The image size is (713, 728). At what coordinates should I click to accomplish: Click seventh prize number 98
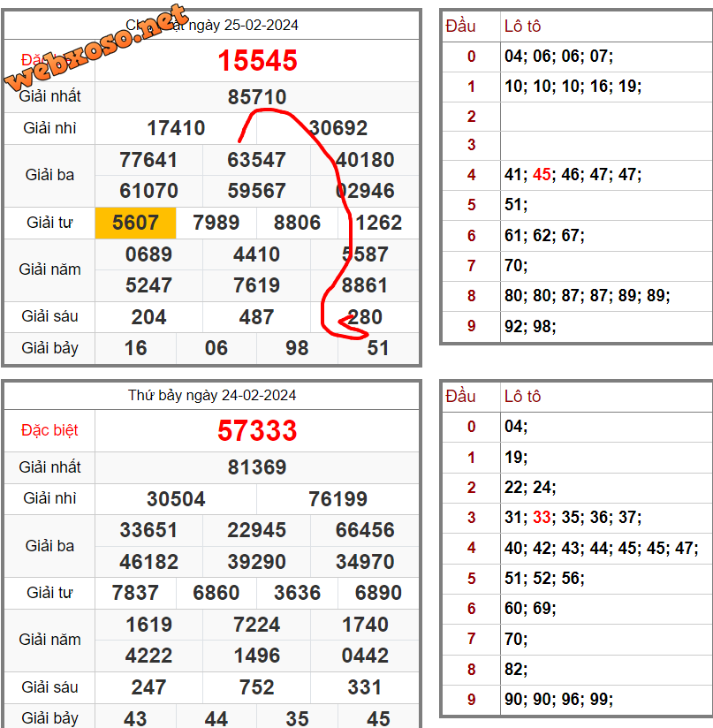coord(297,348)
